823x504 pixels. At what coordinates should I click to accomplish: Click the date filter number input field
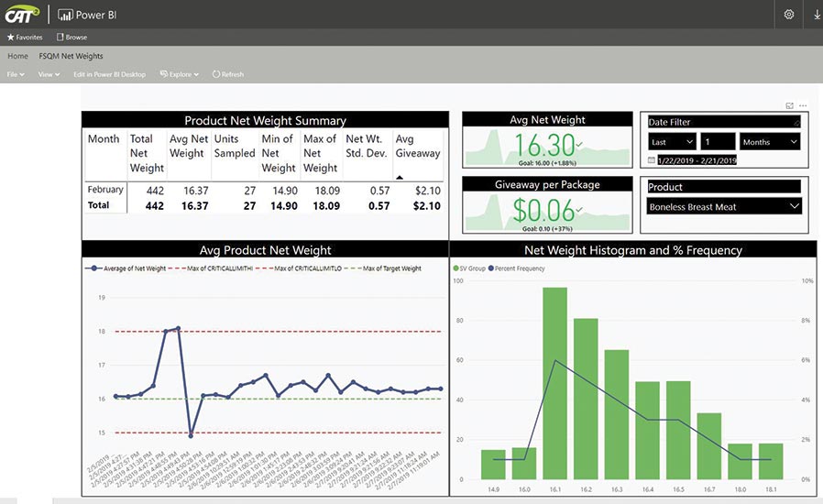click(x=718, y=142)
